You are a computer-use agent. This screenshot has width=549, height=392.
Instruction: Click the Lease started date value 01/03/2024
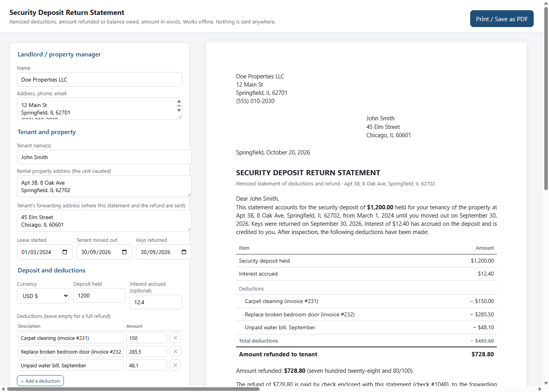coord(36,252)
